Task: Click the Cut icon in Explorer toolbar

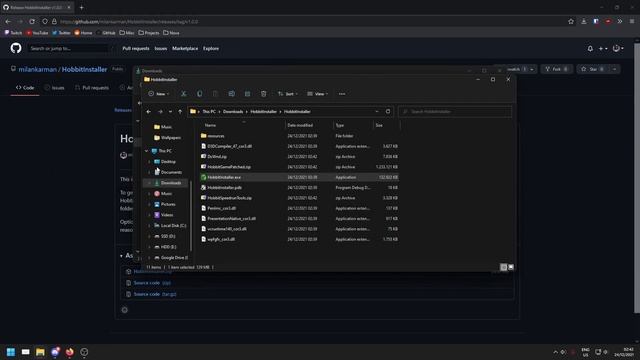Action: click(184, 94)
